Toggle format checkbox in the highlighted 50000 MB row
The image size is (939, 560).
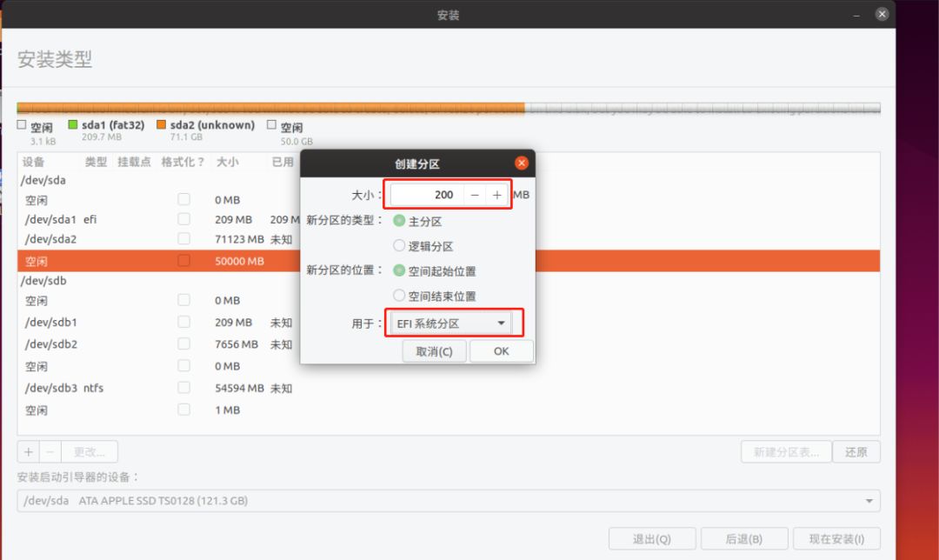(x=183, y=261)
